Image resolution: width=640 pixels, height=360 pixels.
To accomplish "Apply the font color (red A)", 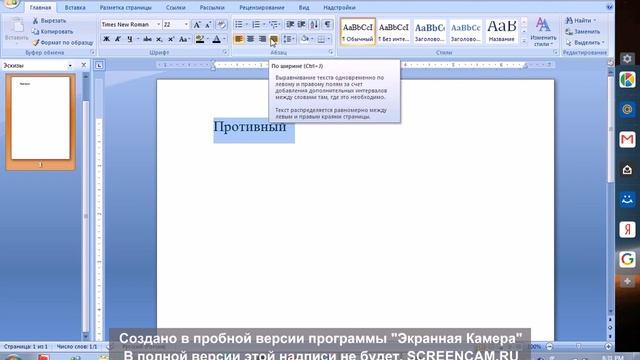I will 217,39.
